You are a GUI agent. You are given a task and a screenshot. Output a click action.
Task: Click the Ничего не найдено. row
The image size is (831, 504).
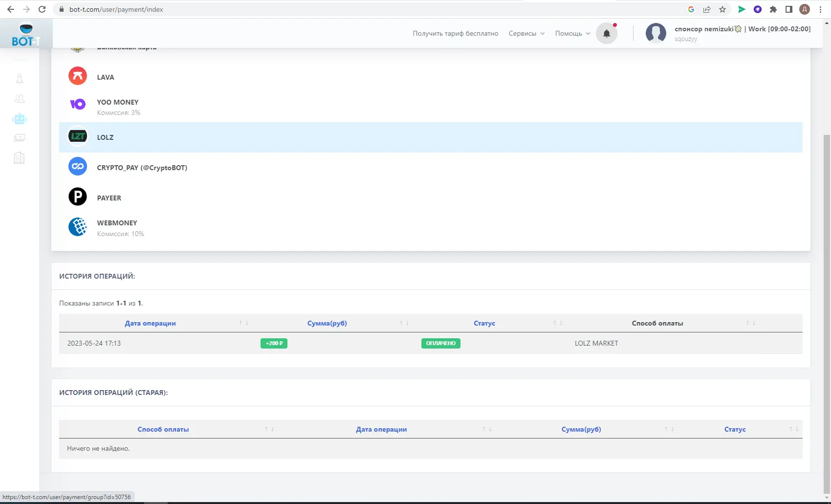click(431, 448)
